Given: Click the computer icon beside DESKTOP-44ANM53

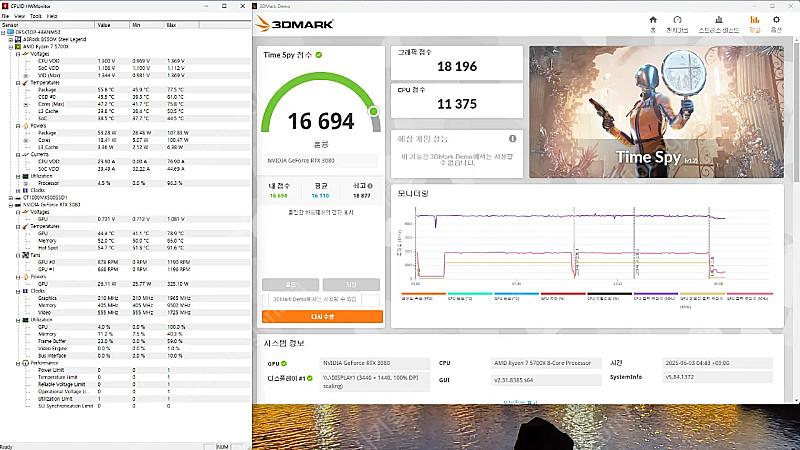Looking at the screenshot, I should [11, 32].
